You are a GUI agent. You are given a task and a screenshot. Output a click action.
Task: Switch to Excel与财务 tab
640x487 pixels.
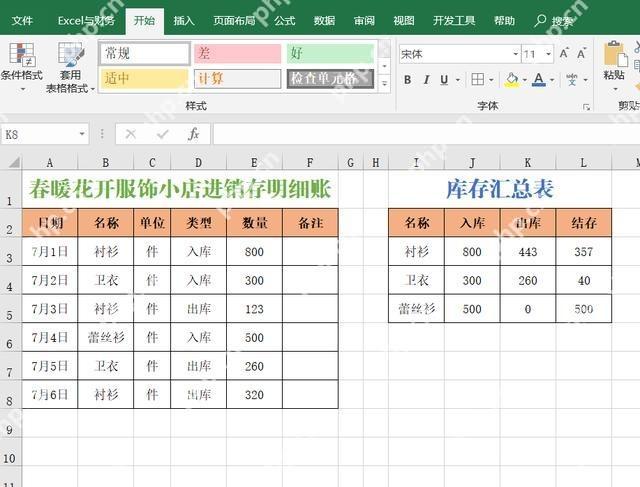(x=86, y=20)
